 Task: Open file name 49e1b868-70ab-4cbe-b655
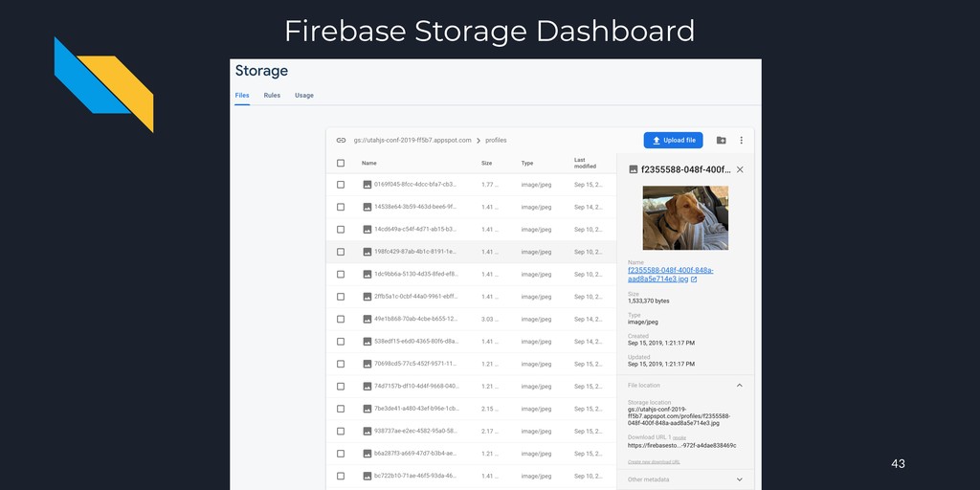[x=415, y=319]
